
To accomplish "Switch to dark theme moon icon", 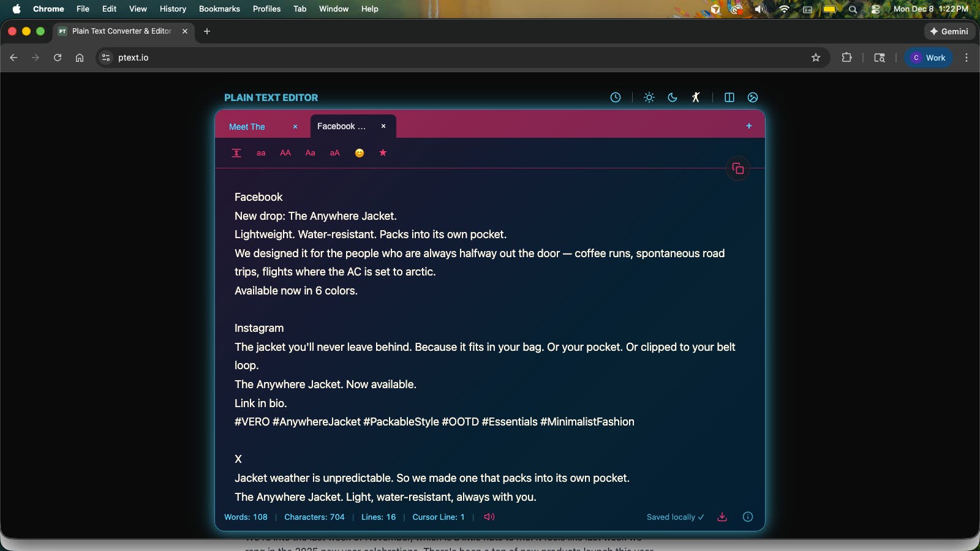I will pos(673,97).
